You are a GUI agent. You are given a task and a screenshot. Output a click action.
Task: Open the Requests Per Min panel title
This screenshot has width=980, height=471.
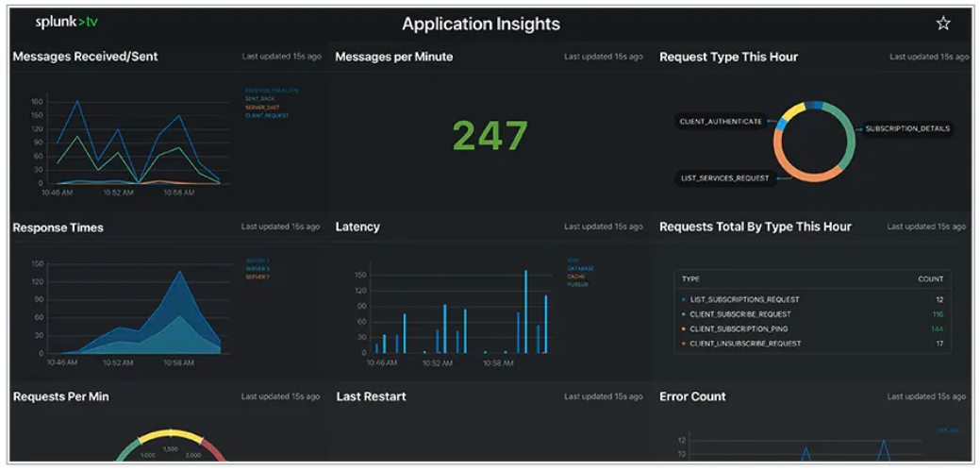pos(60,396)
